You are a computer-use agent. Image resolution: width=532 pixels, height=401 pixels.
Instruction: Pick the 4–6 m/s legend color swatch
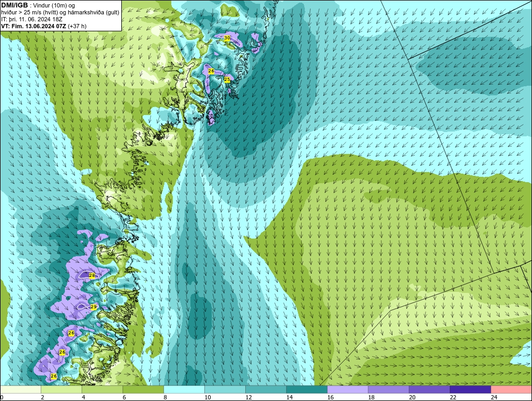[102, 389]
